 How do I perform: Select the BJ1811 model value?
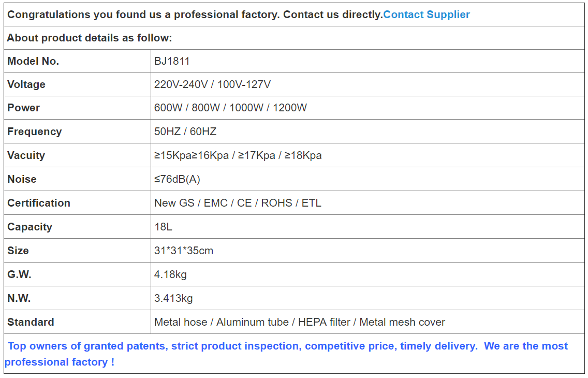[x=172, y=61]
